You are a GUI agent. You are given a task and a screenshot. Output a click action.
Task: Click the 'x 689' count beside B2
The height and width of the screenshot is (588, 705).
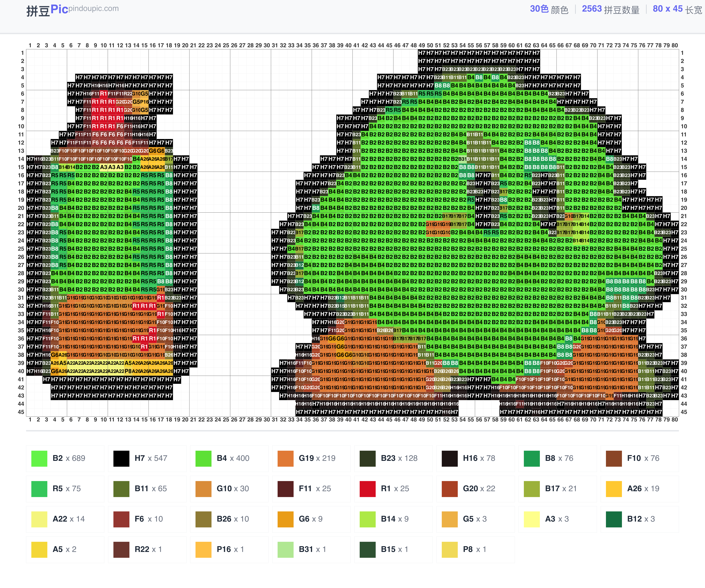pyautogui.click(x=76, y=458)
